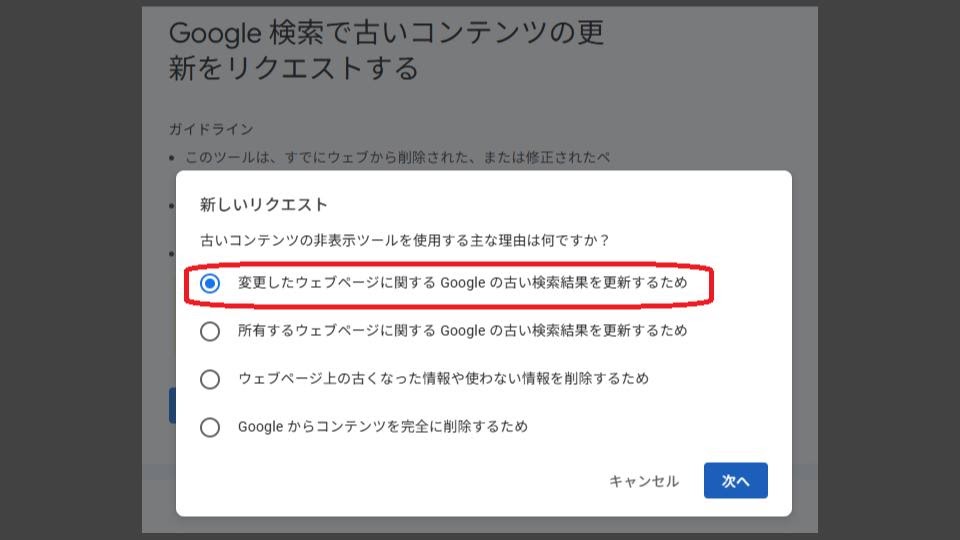Select radio '所有するウェブページに関する Google の古い検索結果を更新するため'
960x540 pixels.
210,331
